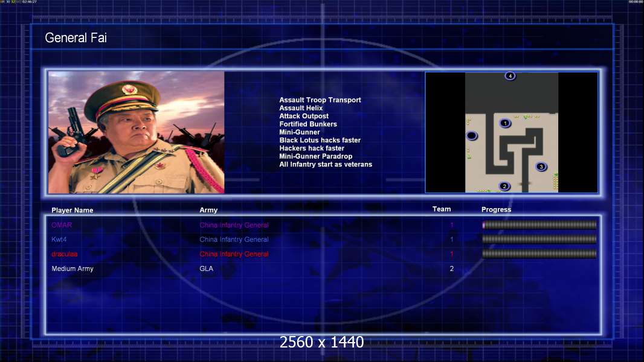Click Mini-Gunner Paradrop ability
This screenshot has height=362, width=644.
[x=316, y=156]
